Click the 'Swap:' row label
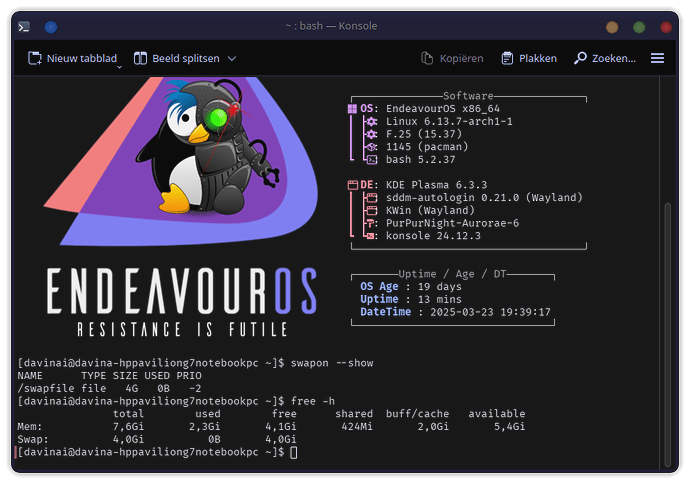 (x=33, y=439)
